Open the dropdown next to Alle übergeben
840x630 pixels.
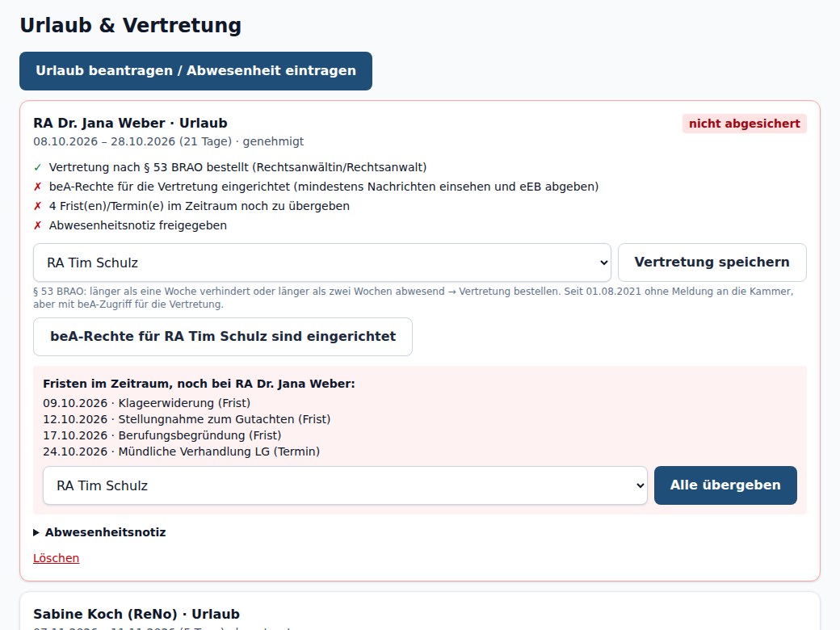click(345, 485)
